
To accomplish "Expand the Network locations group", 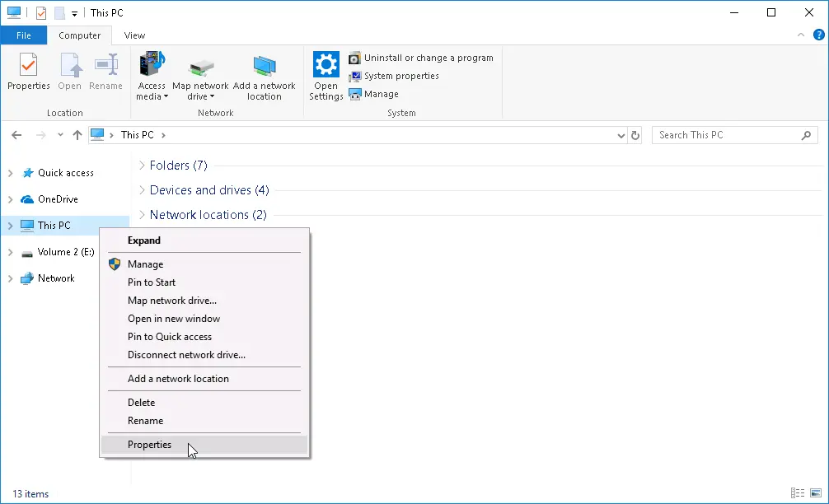I will click(x=143, y=214).
